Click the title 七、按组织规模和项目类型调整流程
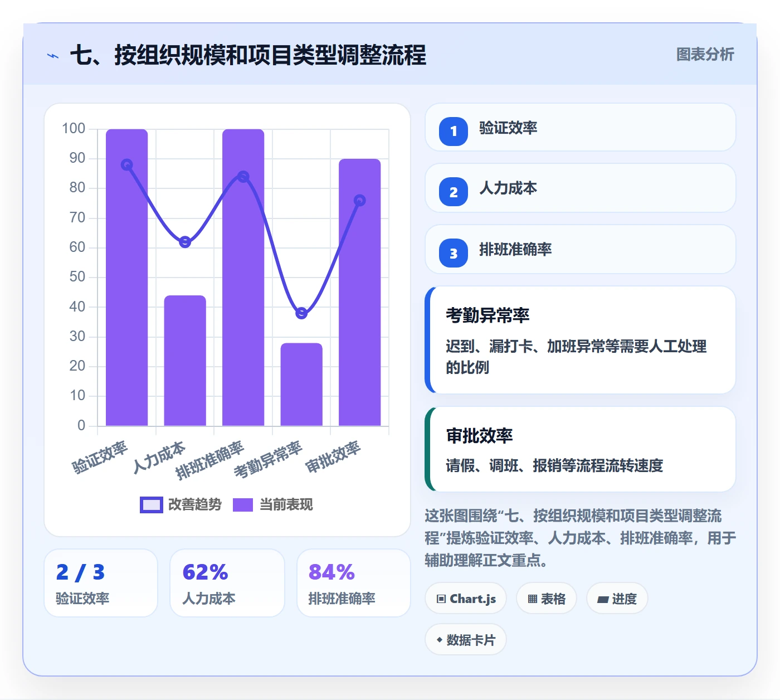This screenshot has height=700, width=780. (x=248, y=55)
